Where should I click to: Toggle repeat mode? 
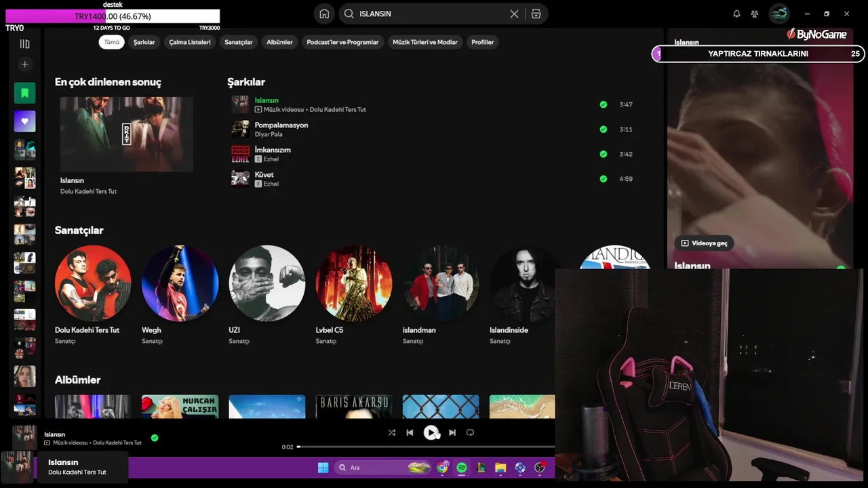pos(470,432)
